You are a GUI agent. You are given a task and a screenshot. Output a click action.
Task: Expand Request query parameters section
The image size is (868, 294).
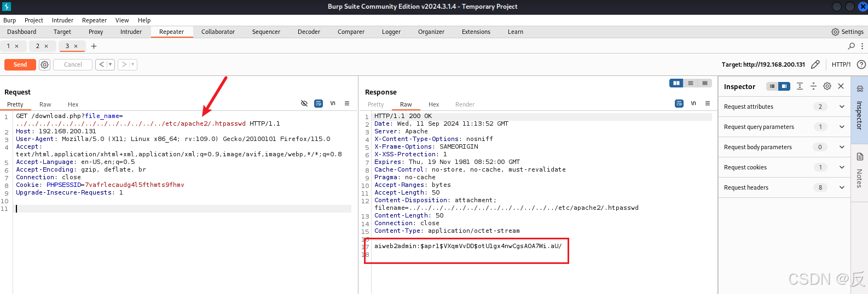tap(784, 127)
